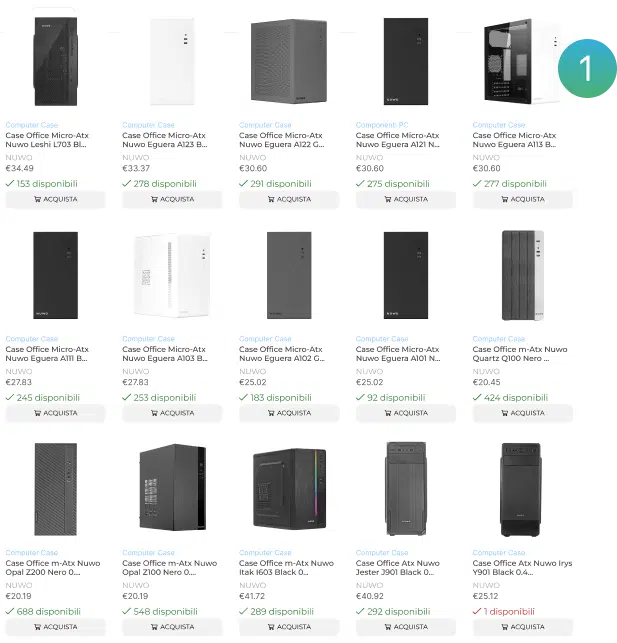
Task: Open the Nuwo Eguera A102 product title
Action: point(281,354)
